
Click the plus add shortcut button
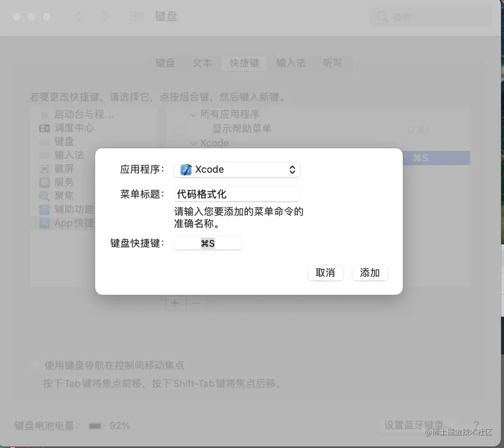pyautogui.click(x=176, y=303)
